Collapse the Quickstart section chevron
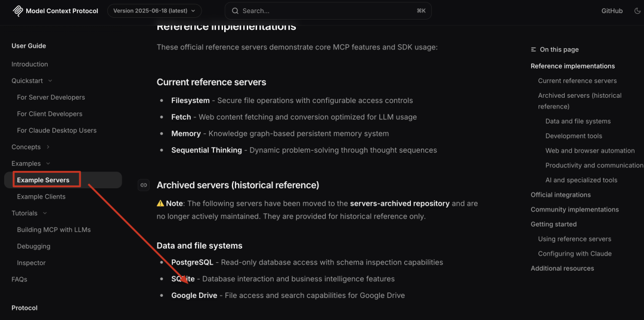The height and width of the screenshot is (320, 644). 50,81
